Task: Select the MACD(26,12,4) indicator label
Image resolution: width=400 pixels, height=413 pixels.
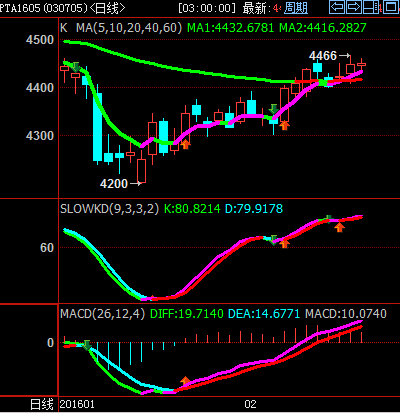Action: (x=102, y=314)
